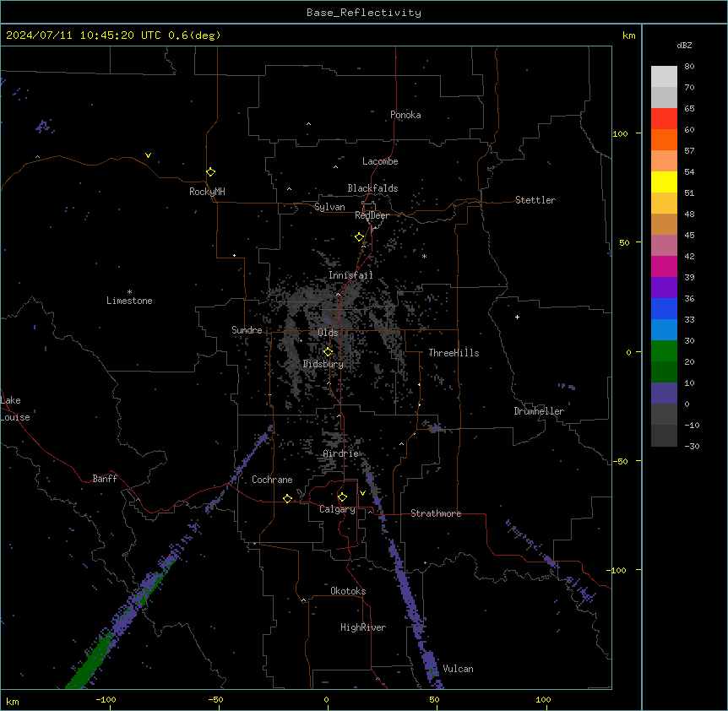The height and width of the screenshot is (711, 728).
Task: Click the Base_Reflectivity title
Action: coord(364,13)
